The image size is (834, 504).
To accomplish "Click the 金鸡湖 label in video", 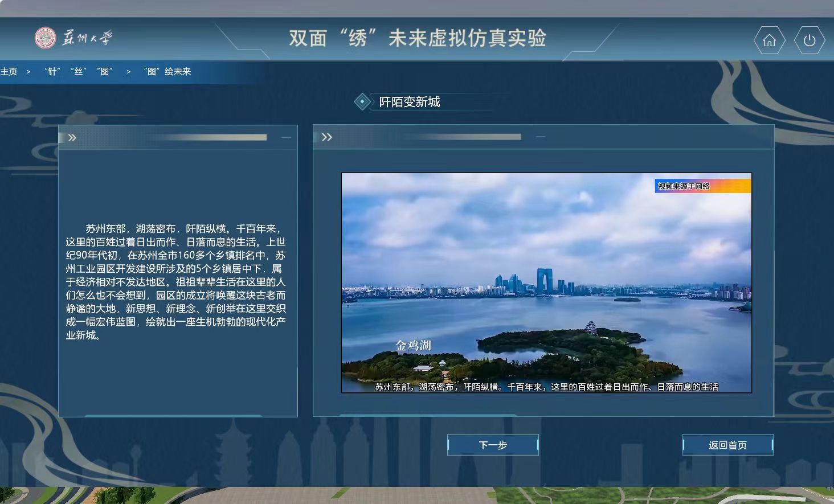I will coord(414,345).
